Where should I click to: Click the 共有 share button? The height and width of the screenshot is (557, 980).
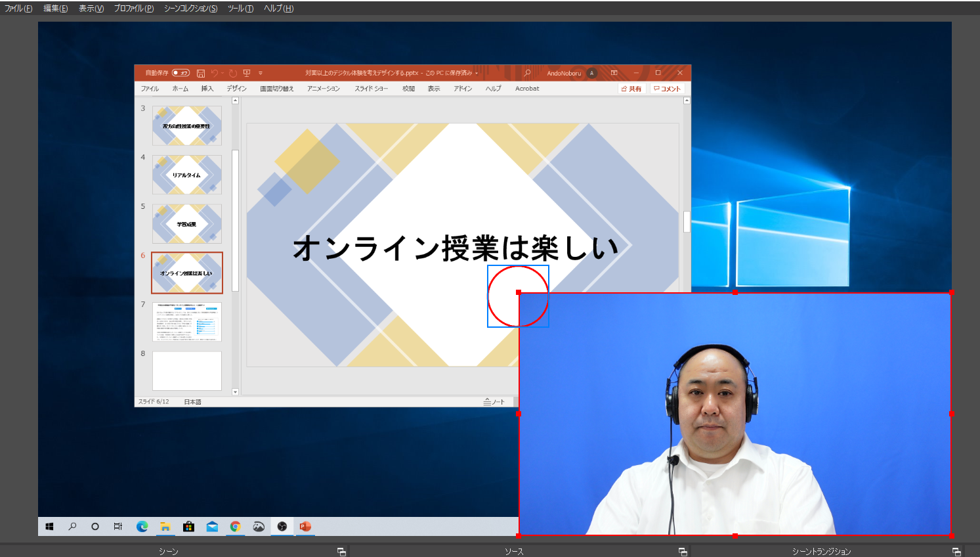pyautogui.click(x=632, y=89)
